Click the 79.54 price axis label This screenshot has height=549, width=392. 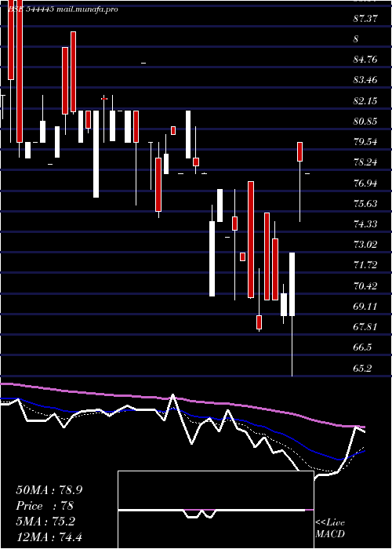[x=365, y=142]
